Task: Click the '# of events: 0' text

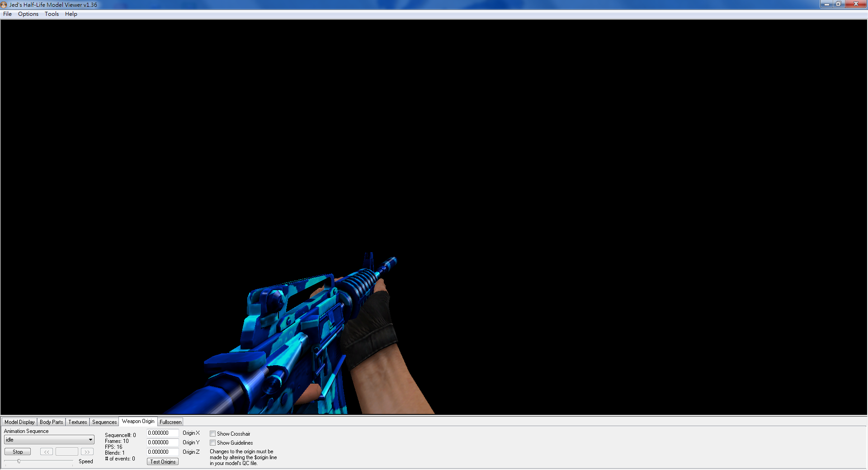Action: 120,459
